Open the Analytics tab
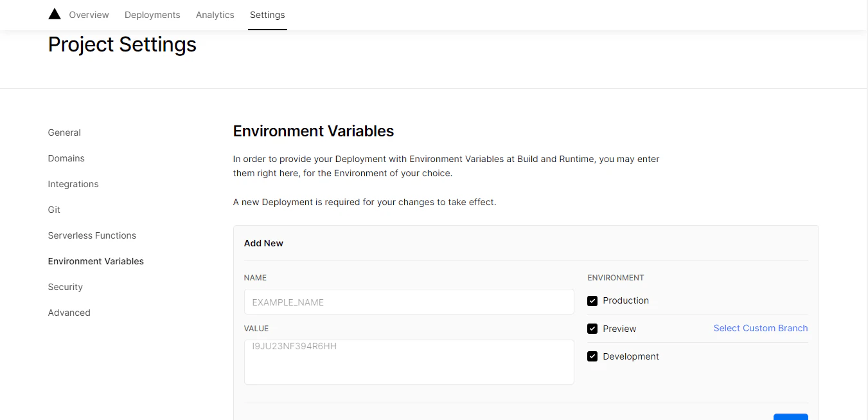The width and height of the screenshot is (868, 420). pyautogui.click(x=215, y=14)
